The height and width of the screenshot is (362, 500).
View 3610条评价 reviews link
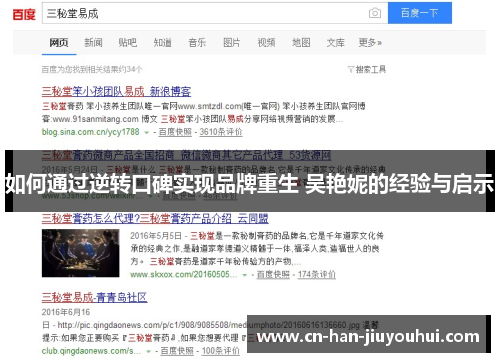click(221, 132)
